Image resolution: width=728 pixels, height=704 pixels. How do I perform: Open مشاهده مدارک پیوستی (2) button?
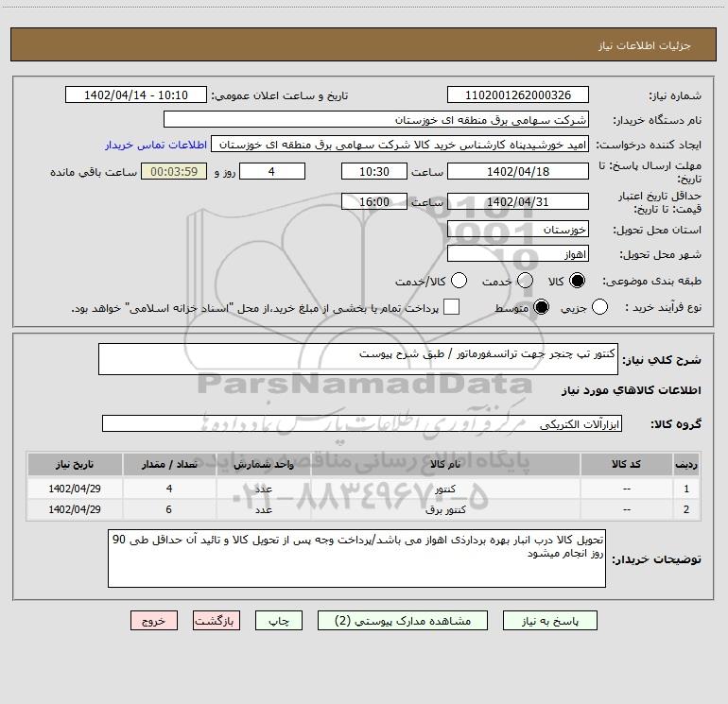tap(403, 621)
